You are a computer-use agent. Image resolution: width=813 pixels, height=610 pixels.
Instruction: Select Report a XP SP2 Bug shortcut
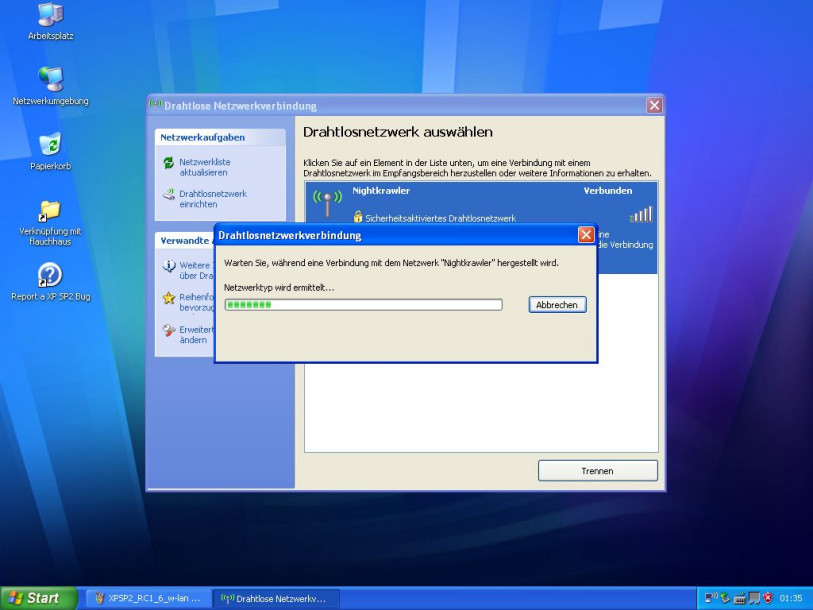pyautogui.click(x=50, y=275)
